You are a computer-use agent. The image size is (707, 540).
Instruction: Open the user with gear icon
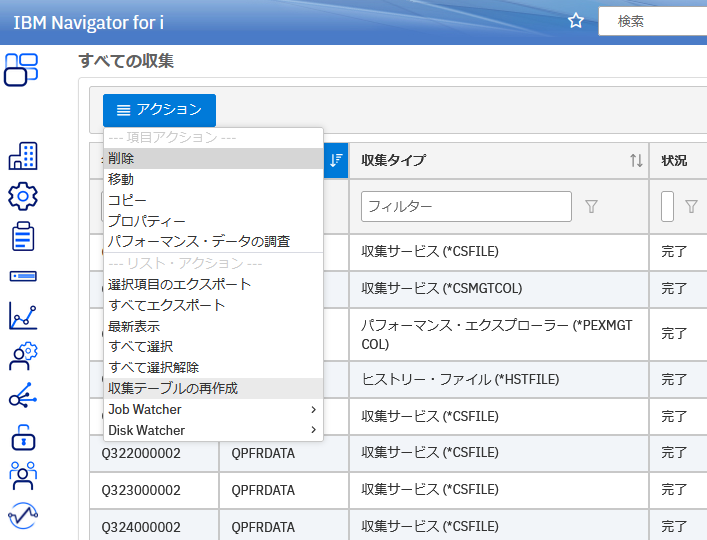point(23,356)
